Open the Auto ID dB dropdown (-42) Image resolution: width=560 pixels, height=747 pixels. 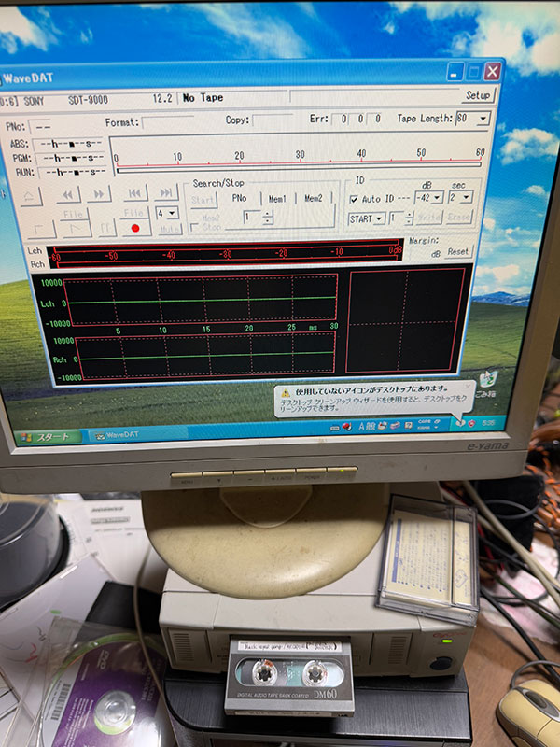pos(428,197)
